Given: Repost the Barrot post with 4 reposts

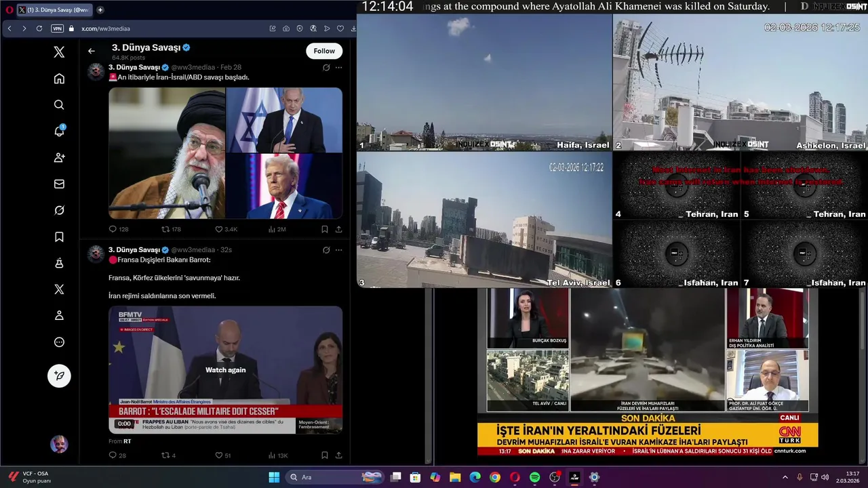Looking at the screenshot, I should [168, 455].
